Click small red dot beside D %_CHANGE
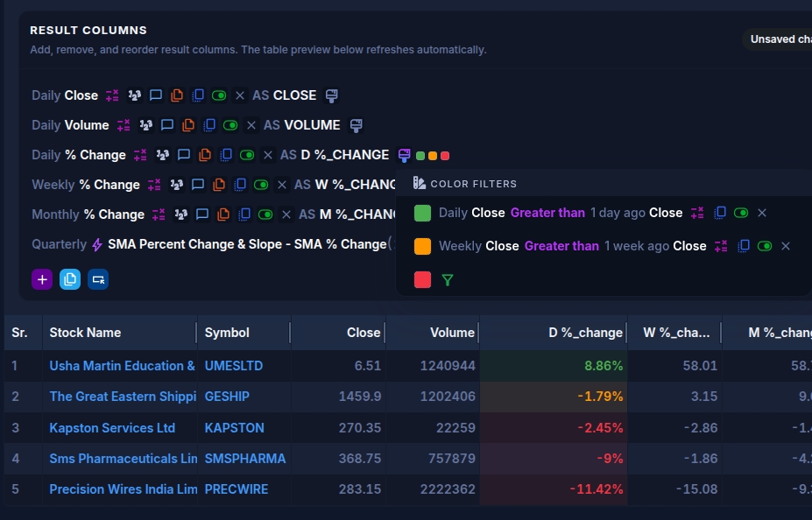Image resolution: width=812 pixels, height=520 pixels. pyautogui.click(x=445, y=156)
